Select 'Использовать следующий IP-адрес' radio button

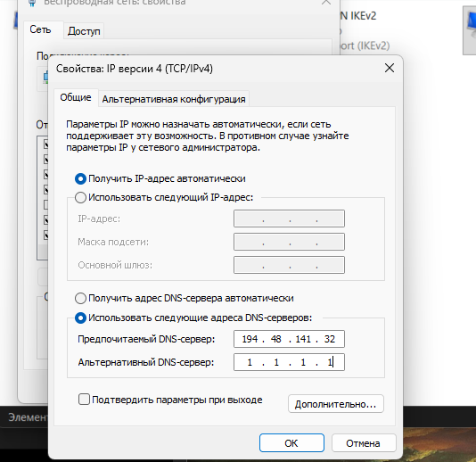[x=80, y=197]
